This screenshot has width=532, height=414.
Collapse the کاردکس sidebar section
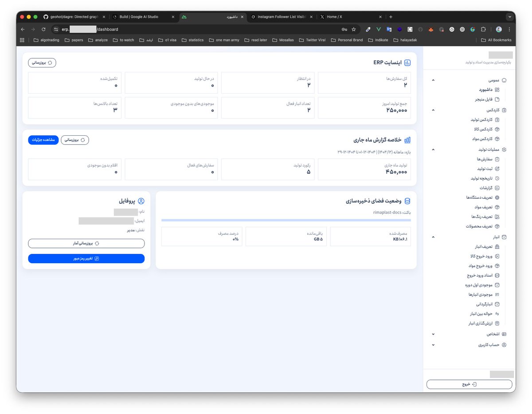tap(433, 110)
